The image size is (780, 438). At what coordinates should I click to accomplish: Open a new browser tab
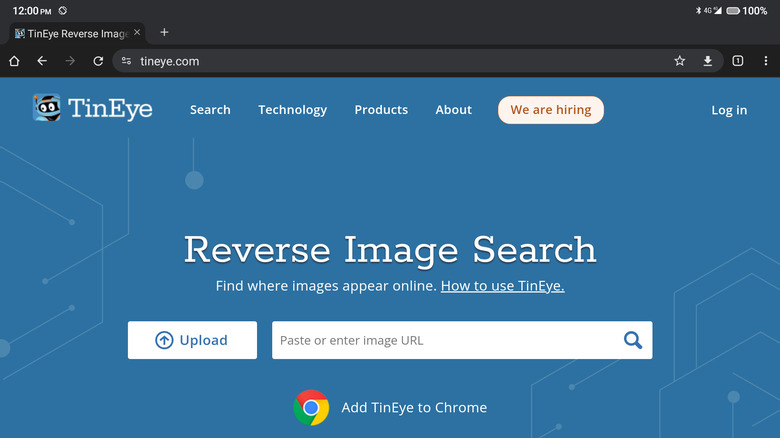164,32
